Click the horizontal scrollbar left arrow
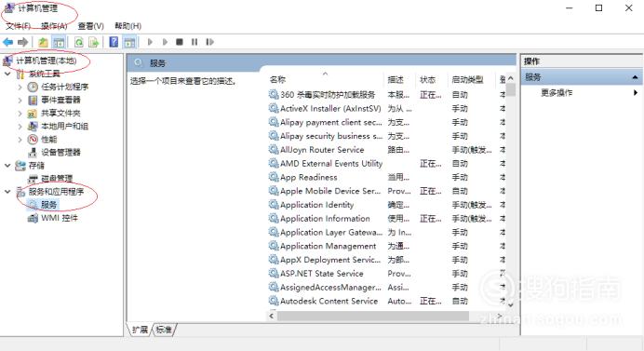The width and height of the screenshot is (644, 351). (272, 316)
